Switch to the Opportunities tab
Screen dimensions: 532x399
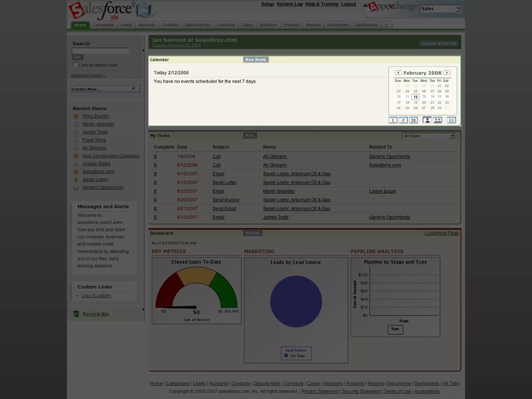197,25
